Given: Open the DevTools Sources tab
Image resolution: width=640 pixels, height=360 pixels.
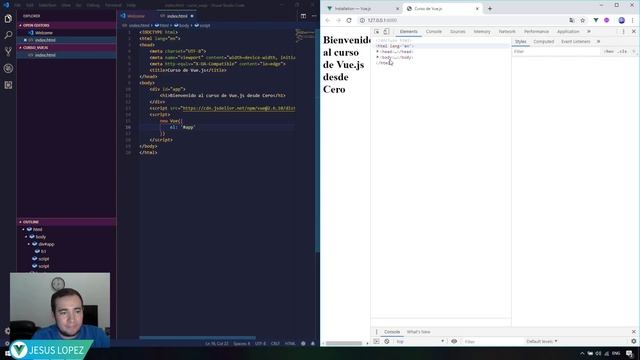Looking at the screenshot, I should 458,31.
